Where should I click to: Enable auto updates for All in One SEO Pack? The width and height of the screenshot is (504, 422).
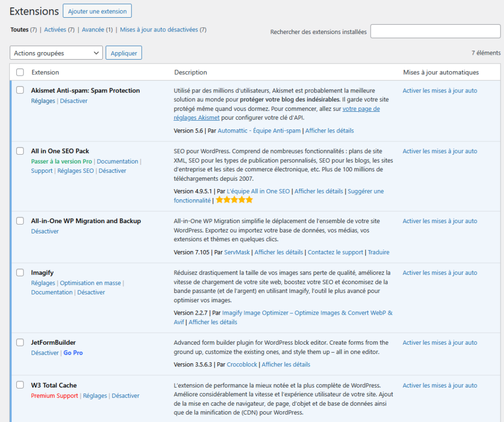[x=440, y=151]
